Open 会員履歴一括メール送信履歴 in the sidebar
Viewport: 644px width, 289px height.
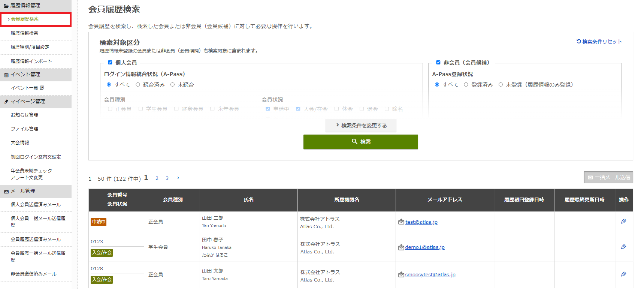coord(38,257)
